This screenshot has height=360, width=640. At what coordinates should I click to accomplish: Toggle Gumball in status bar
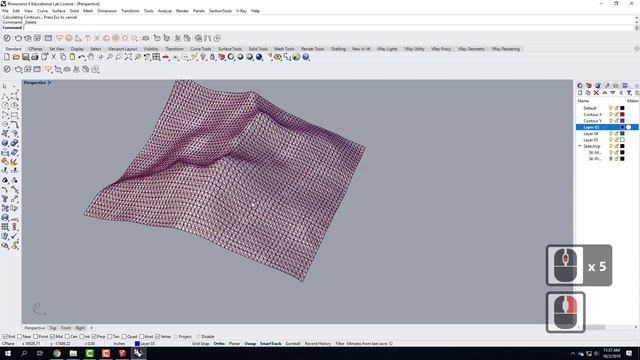pyautogui.click(x=293, y=344)
